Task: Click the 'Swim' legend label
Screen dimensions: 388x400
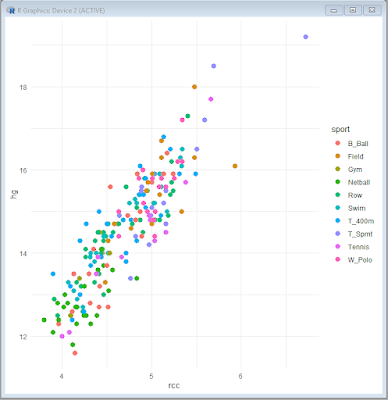Action: tap(357, 208)
